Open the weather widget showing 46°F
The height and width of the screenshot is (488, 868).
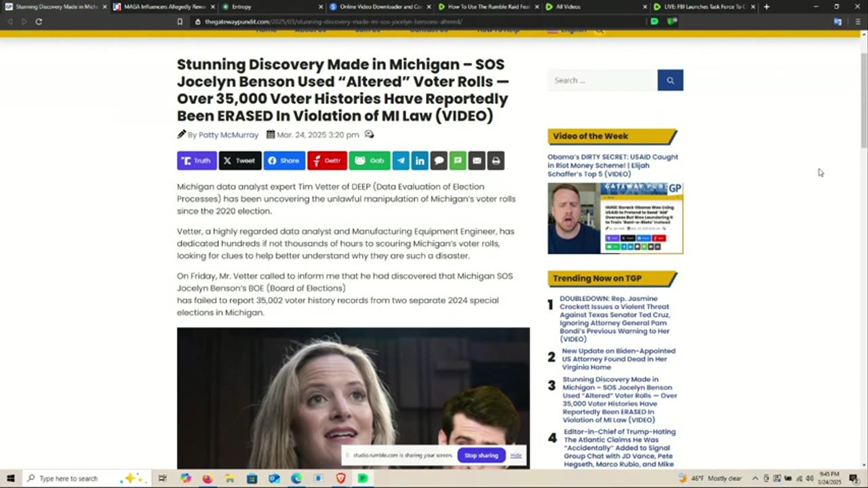[710, 479]
